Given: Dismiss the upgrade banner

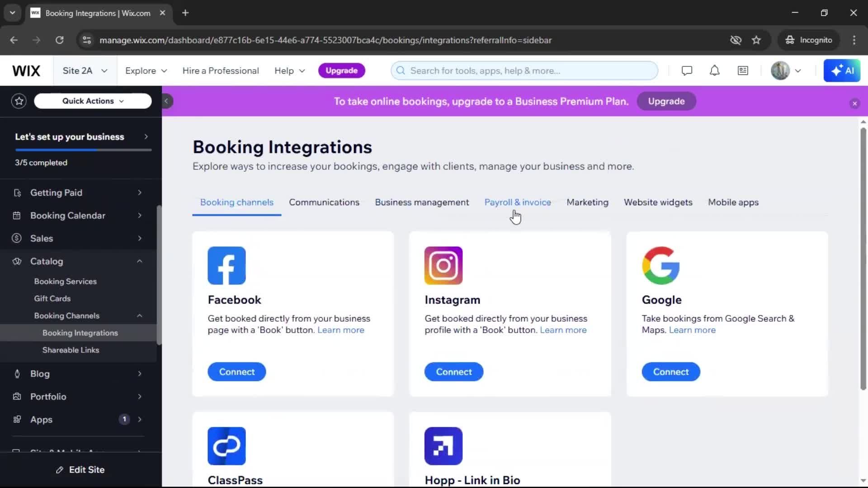Looking at the screenshot, I should coord(854,103).
